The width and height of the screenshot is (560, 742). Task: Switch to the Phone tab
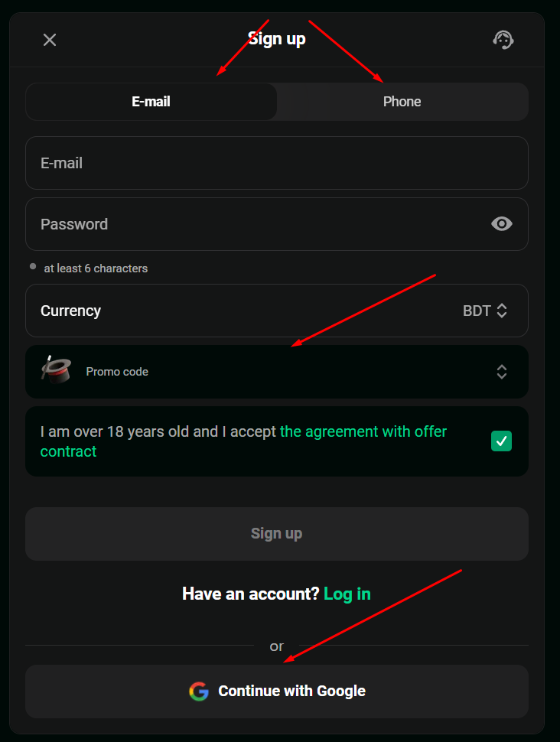(402, 102)
